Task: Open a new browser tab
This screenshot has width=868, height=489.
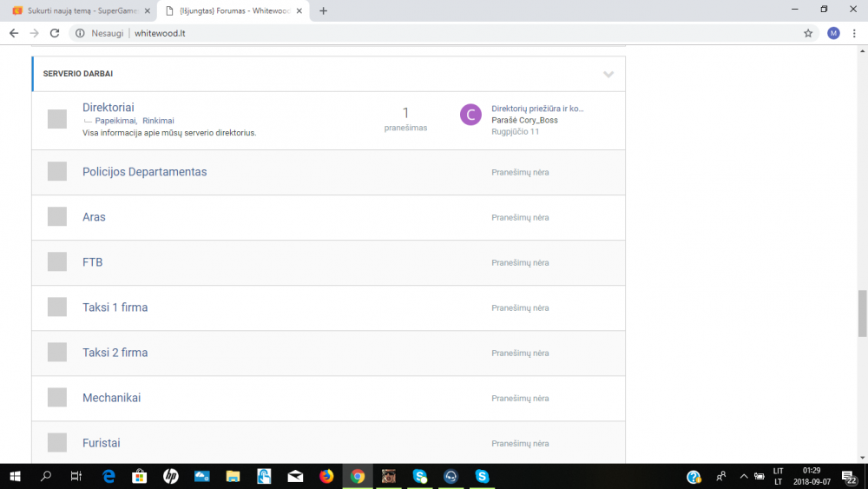Action: point(323,11)
